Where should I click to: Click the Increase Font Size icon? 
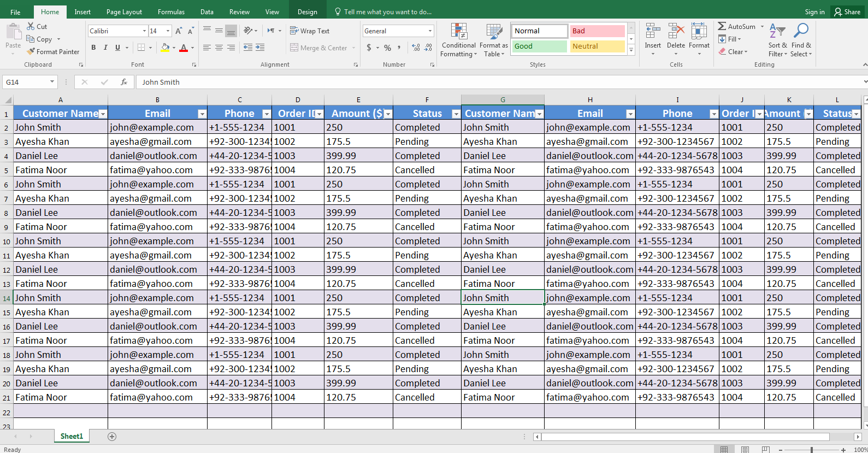(179, 31)
